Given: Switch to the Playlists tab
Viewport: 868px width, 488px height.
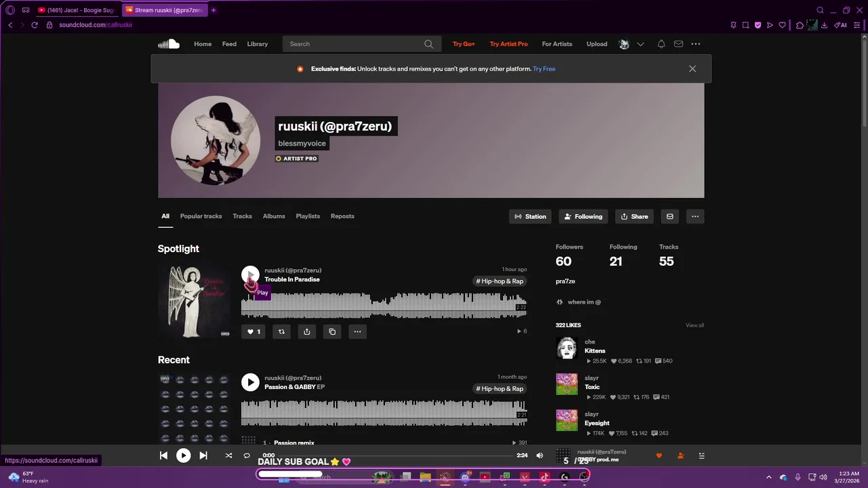Looking at the screenshot, I should pos(308,216).
